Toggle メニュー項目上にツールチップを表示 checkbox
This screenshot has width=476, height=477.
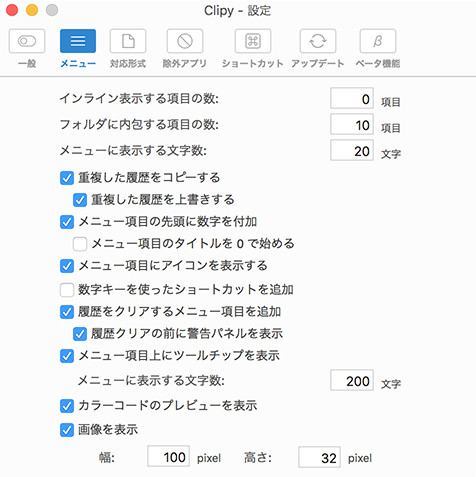(67, 356)
